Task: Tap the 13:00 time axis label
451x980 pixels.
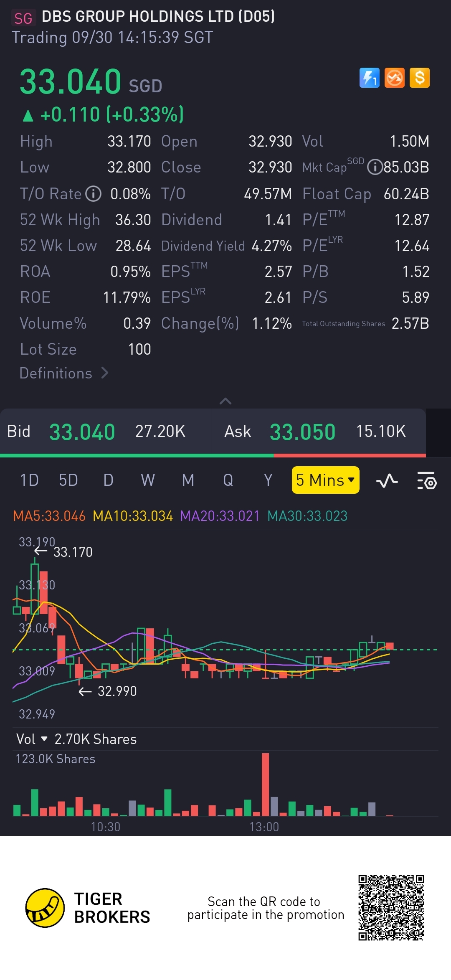Action: pos(264,827)
